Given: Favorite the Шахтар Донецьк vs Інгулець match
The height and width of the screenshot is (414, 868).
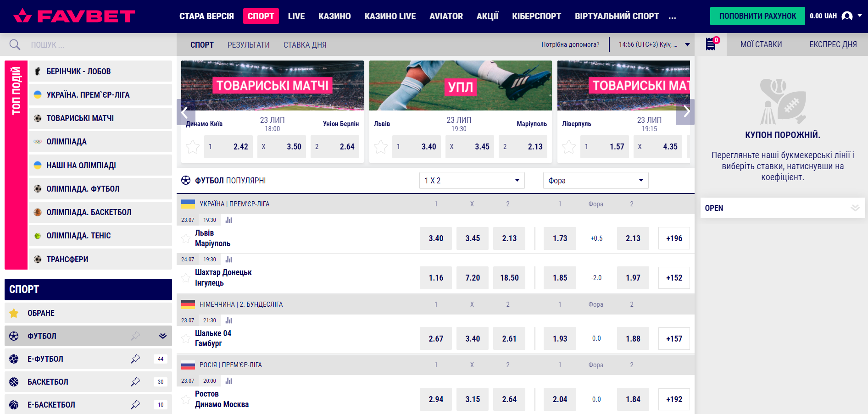Looking at the screenshot, I should click(x=186, y=278).
